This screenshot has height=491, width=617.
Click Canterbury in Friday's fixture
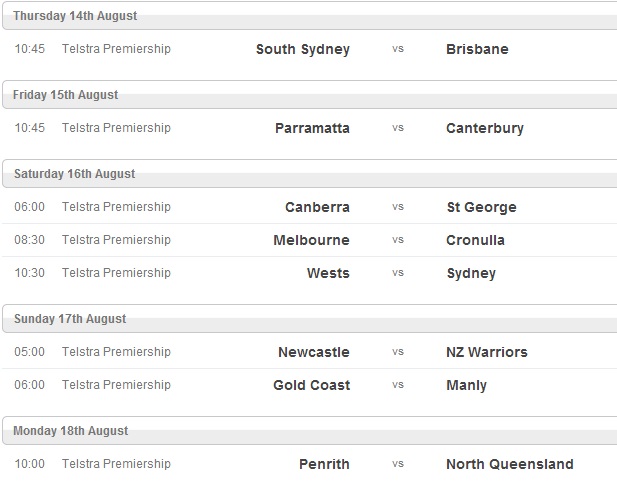coord(485,128)
